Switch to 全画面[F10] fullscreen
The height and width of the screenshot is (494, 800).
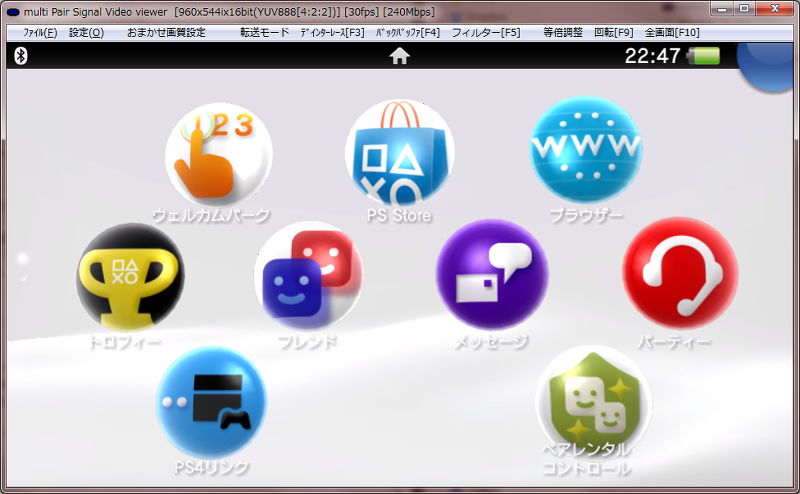(x=672, y=33)
